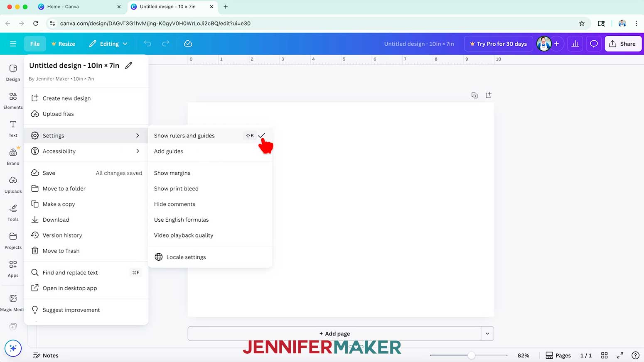The image size is (644, 362).
Task: Reload the browser page
Action: [36, 23]
